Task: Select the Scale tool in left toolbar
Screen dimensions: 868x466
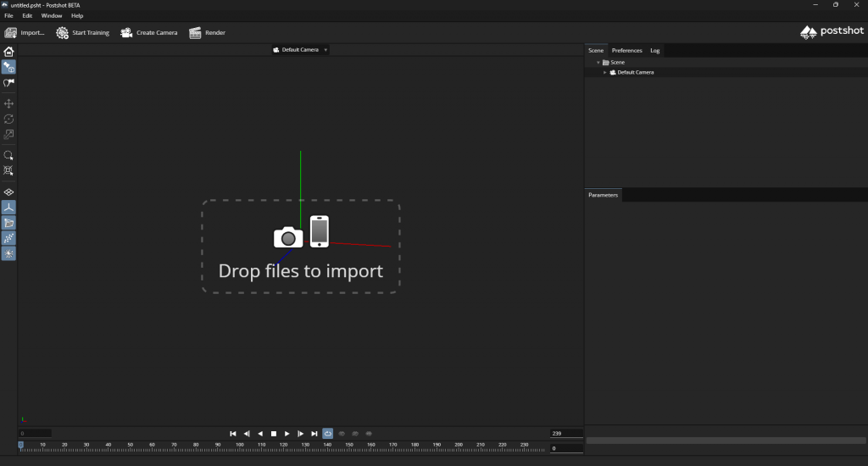Action: [9, 134]
